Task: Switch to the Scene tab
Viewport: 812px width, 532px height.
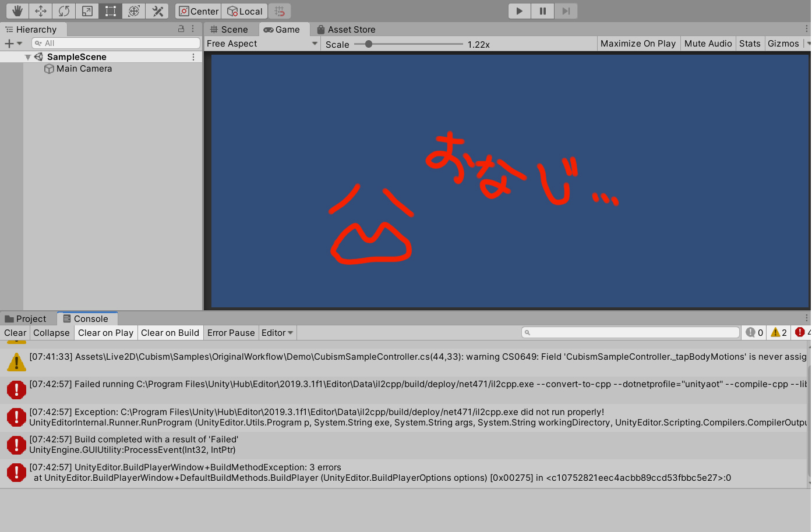Action: [x=231, y=29]
